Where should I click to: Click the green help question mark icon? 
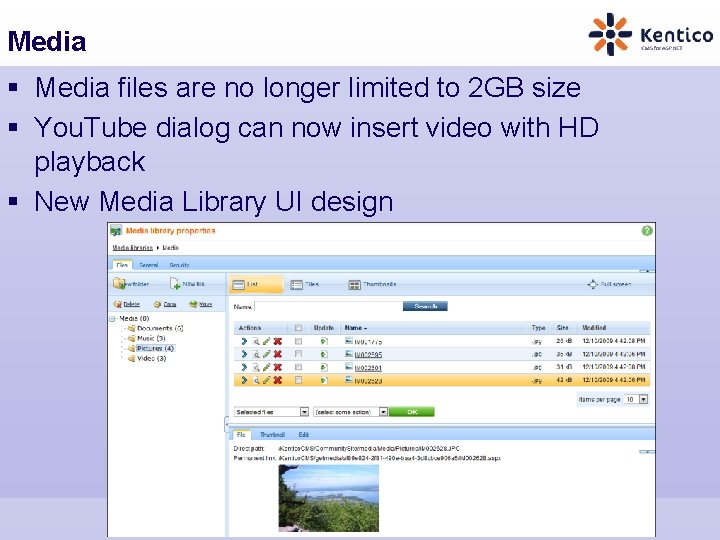pos(647,231)
